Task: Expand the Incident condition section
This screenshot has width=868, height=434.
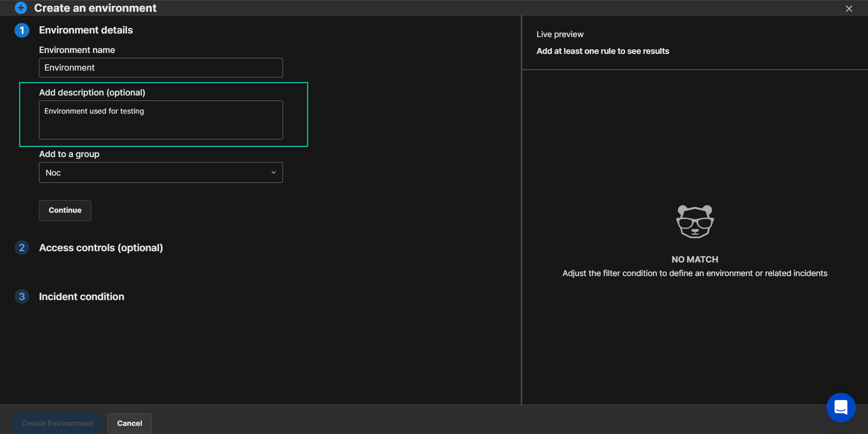Action: [x=81, y=297]
